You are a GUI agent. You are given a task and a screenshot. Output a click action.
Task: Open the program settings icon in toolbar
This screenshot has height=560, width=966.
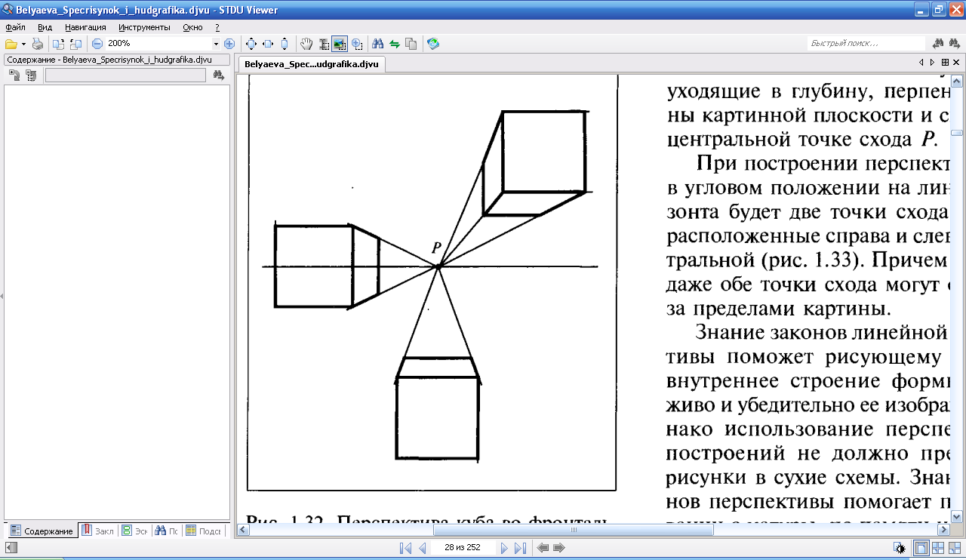(x=432, y=44)
